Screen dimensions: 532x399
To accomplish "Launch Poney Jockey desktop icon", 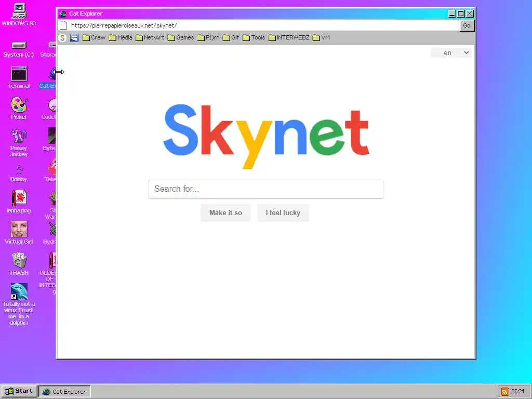I will (x=19, y=136).
